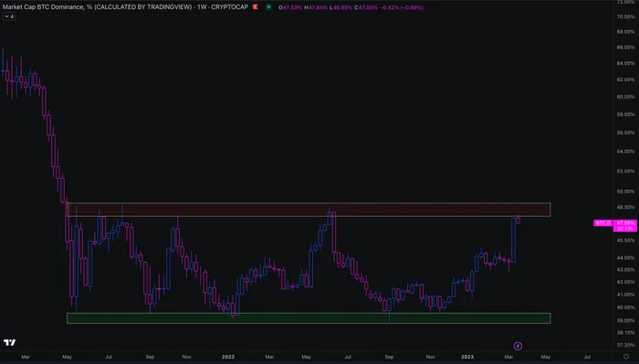Open the TradingView logo at bottom left

9,342
